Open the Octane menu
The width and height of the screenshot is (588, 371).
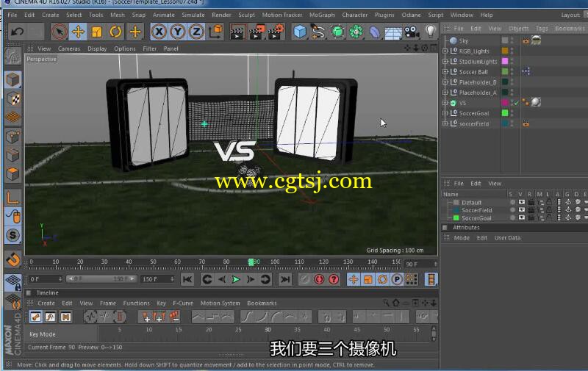coord(411,15)
